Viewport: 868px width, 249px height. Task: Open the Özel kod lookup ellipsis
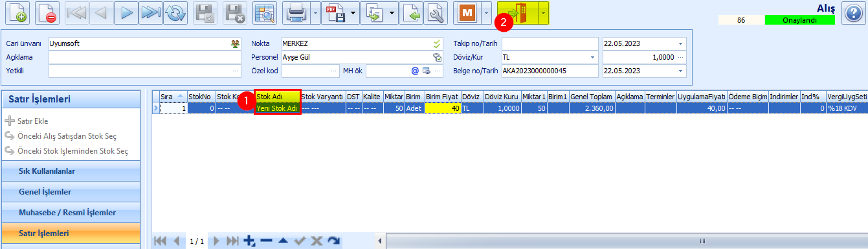pos(334,71)
